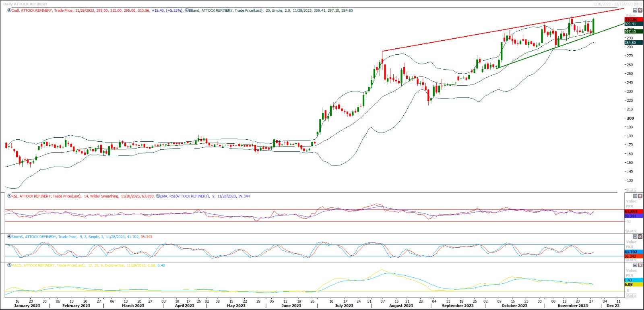Click the November 2023 label on time axis

[573, 306]
